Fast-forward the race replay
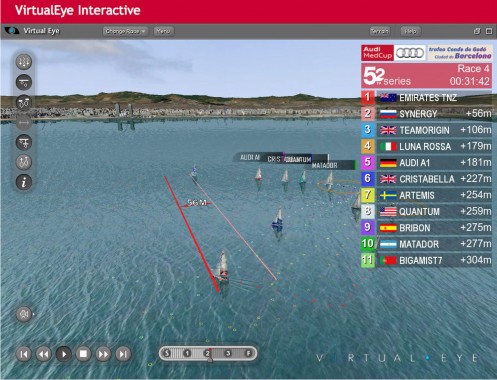Viewport: 497px width, 380px height. click(103, 354)
